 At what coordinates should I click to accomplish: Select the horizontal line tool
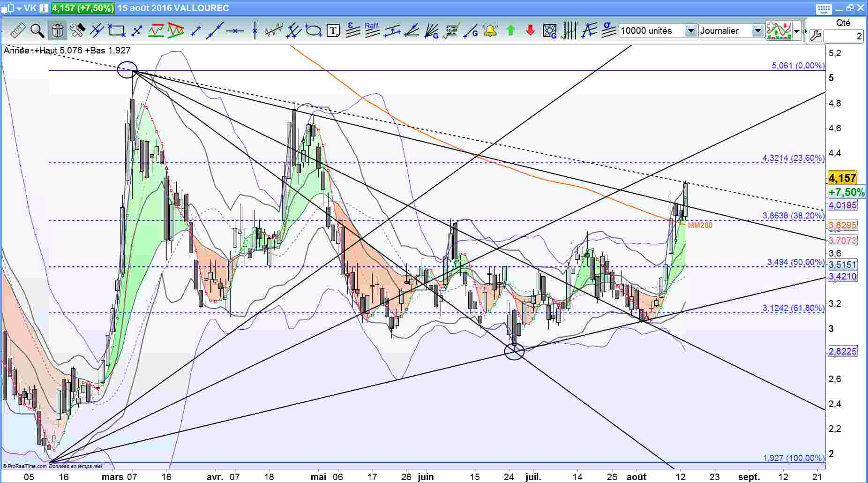point(235,31)
